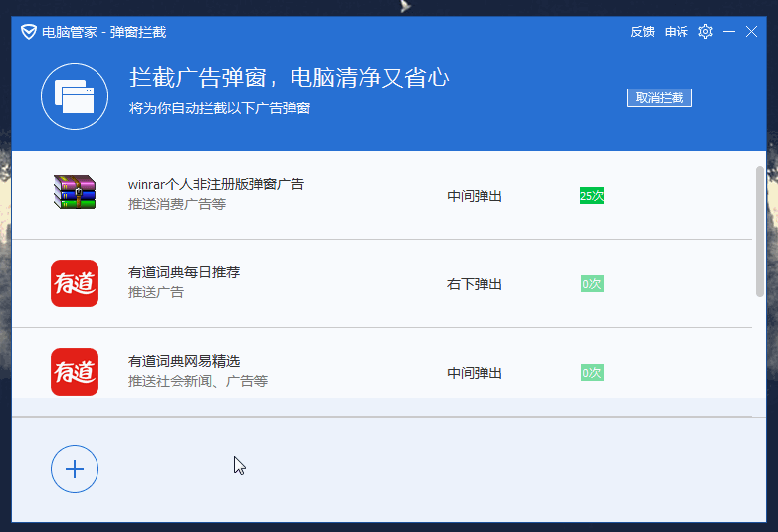Click 中间弹出 in 网易精选 row
The image size is (778, 532).
[x=475, y=373]
